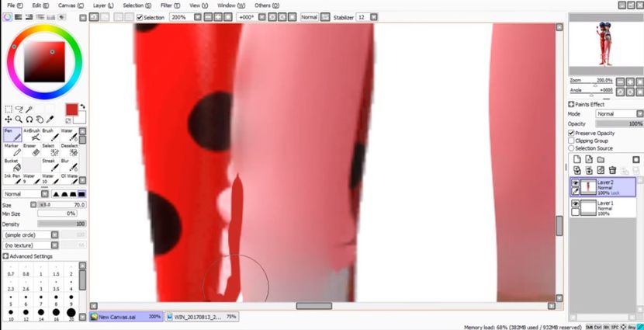Hide Layer 2 with eye icon
Image resolution: width=644 pixels, height=330 pixels.
coord(576,183)
